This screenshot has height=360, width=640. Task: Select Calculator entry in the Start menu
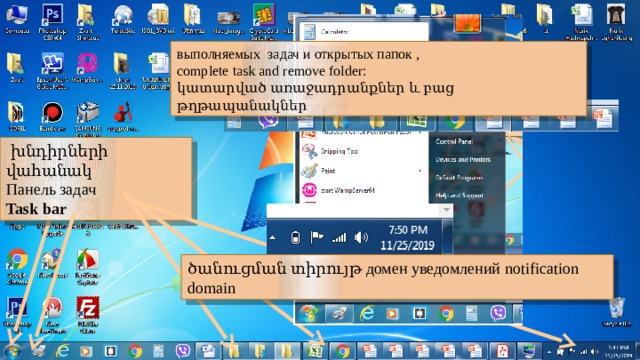pyautogui.click(x=363, y=32)
